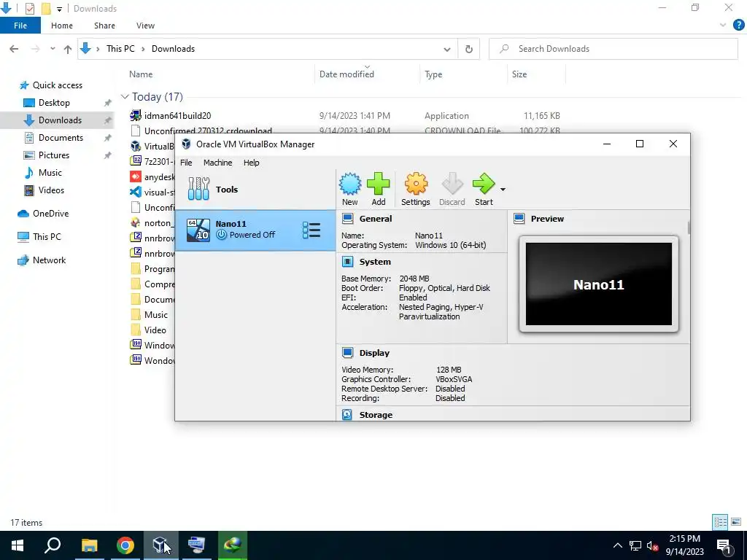
Task: Sort files by Name column header
Action: (x=141, y=74)
